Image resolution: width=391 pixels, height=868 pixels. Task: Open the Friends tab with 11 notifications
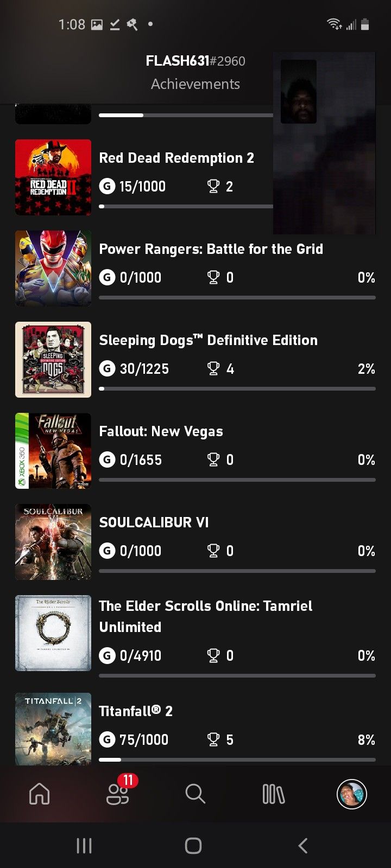point(117,794)
